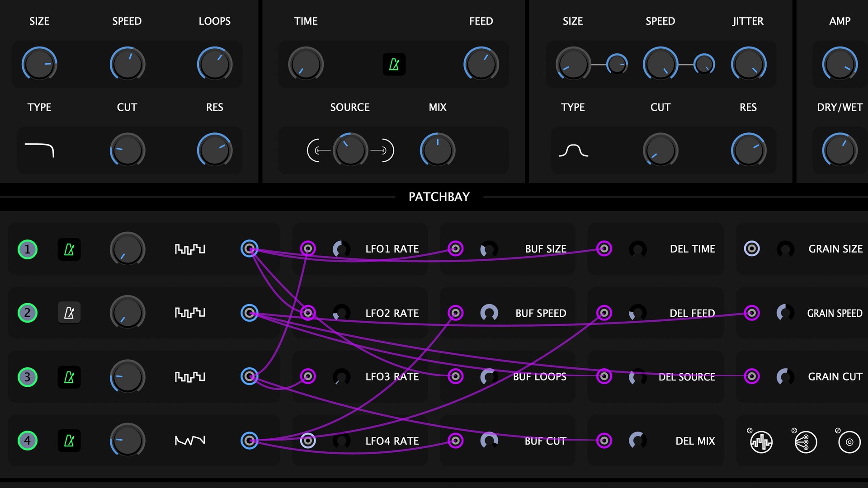868x488 pixels.
Task: Adjust AMP knob
Action: 840,64
